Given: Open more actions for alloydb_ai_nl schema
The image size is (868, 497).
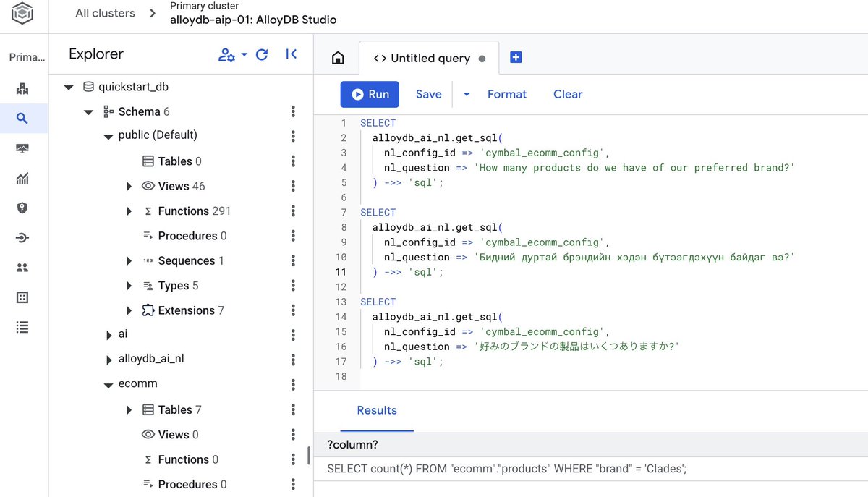Looking at the screenshot, I should click(293, 360).
